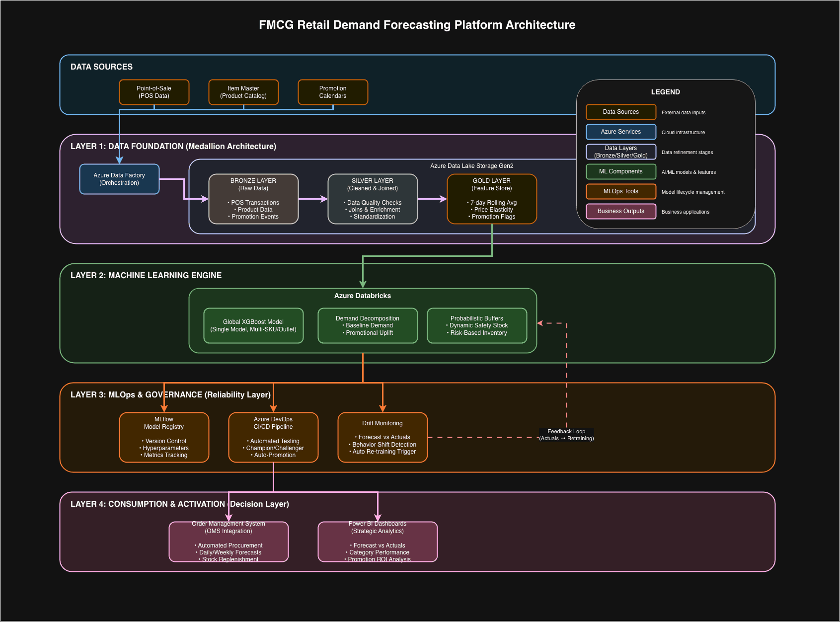Click the Azure Data Lake Storage Gen2 label

click(x=472, y=166)
